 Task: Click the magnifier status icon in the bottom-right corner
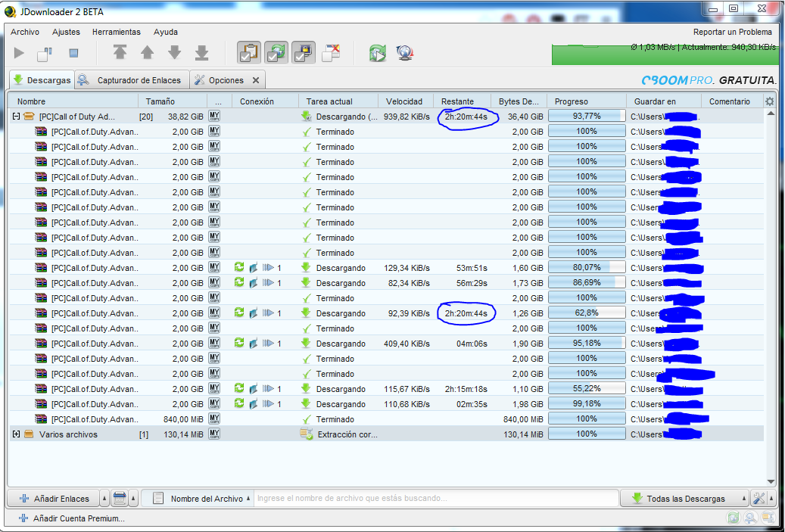(x=750, y=518)
